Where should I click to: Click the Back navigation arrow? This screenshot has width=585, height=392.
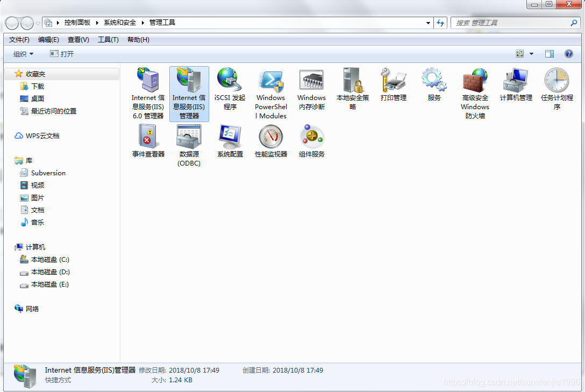[x=12, y=23]
